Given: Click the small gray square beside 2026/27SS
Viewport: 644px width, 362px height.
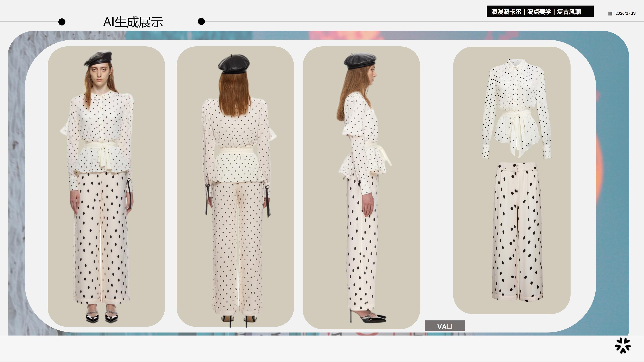Looking at the screenshot, I should click(x=610, y=13).
